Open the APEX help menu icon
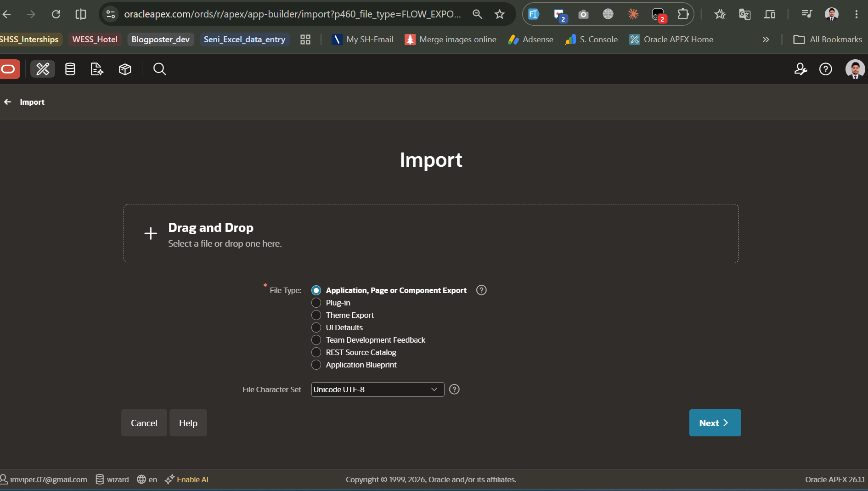 click(825, 69)
